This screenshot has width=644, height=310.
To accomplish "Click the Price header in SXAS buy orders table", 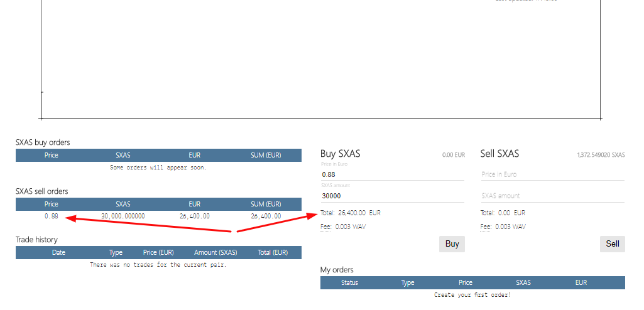I will tap(52, 156).
